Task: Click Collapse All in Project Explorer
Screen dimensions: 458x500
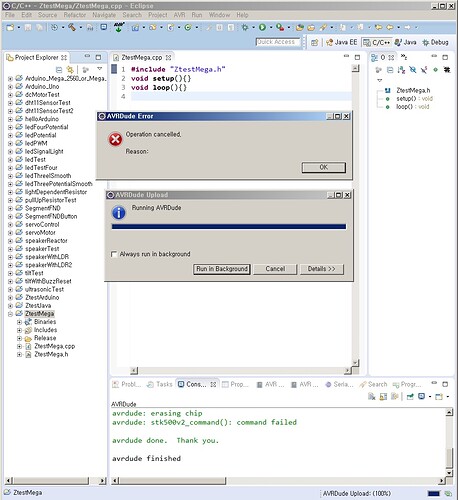Action: coord(59,70)
